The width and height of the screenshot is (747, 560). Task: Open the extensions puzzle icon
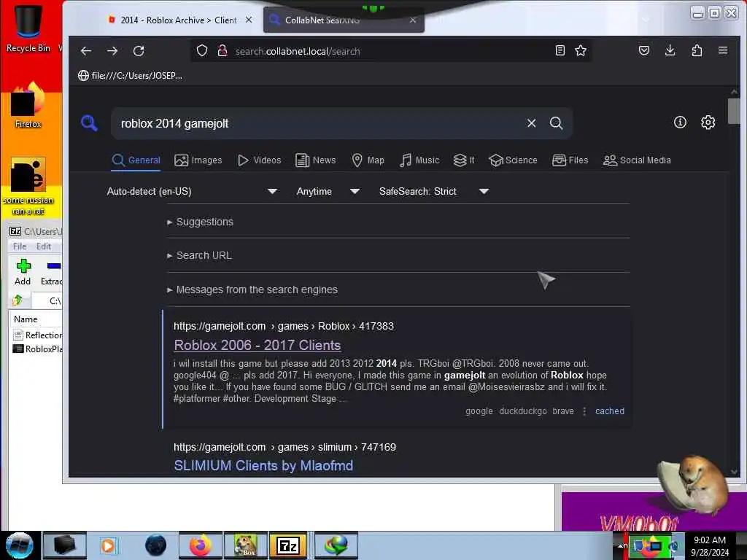[697, 50]
